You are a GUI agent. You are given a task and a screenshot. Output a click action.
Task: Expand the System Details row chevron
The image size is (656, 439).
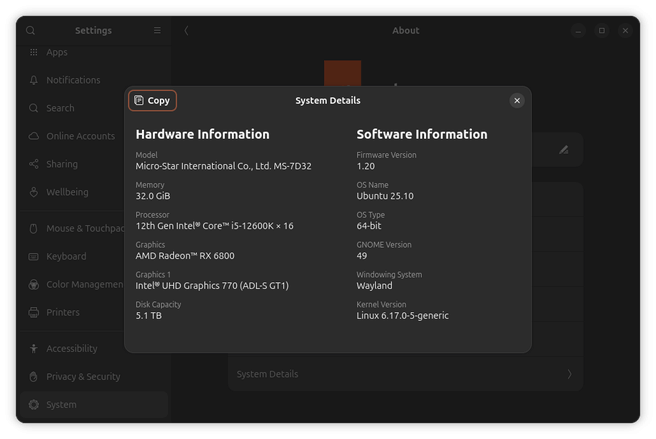pos(569,374)
